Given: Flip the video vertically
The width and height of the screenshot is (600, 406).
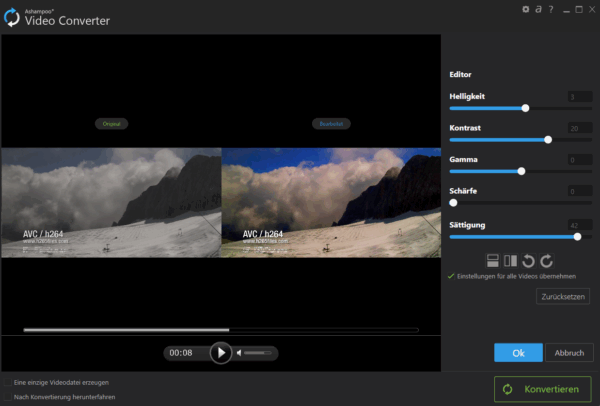Looking at the screenshot, I should pyautogui.click(x=492, y=261).
